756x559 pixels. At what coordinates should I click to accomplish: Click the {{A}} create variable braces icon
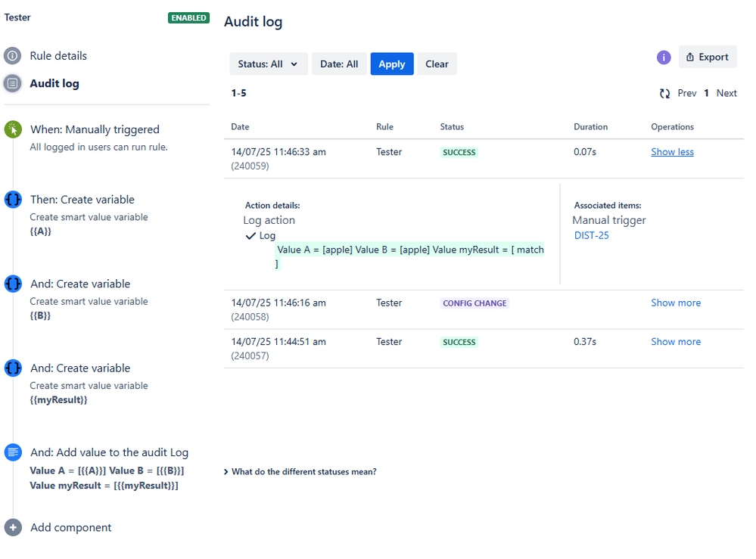(13, 199)
